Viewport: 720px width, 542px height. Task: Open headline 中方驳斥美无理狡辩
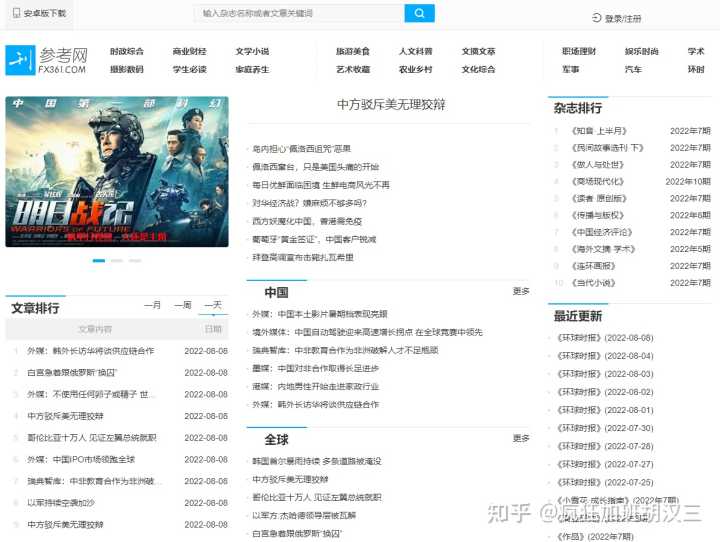pos(391,105)
